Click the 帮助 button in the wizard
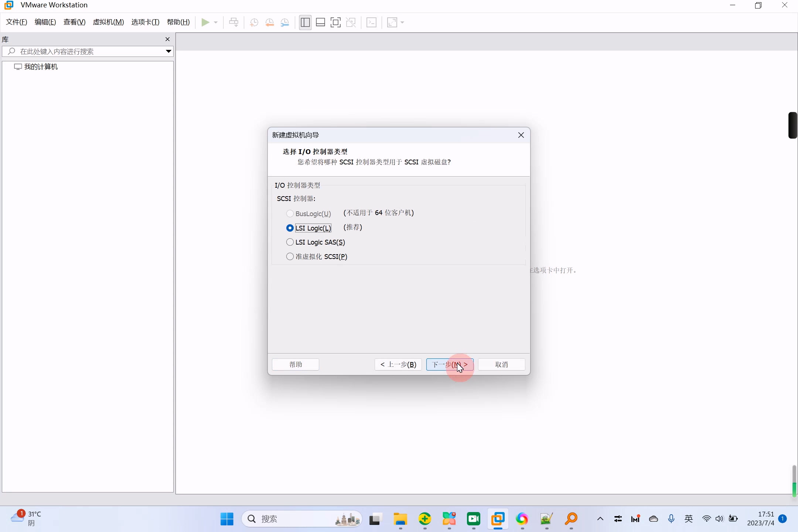The image size is (798, 532). coord(296,365)
